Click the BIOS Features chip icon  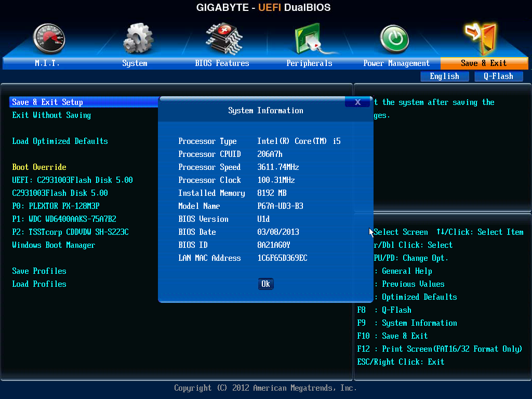pyautogui.click(x=224, y=38)
